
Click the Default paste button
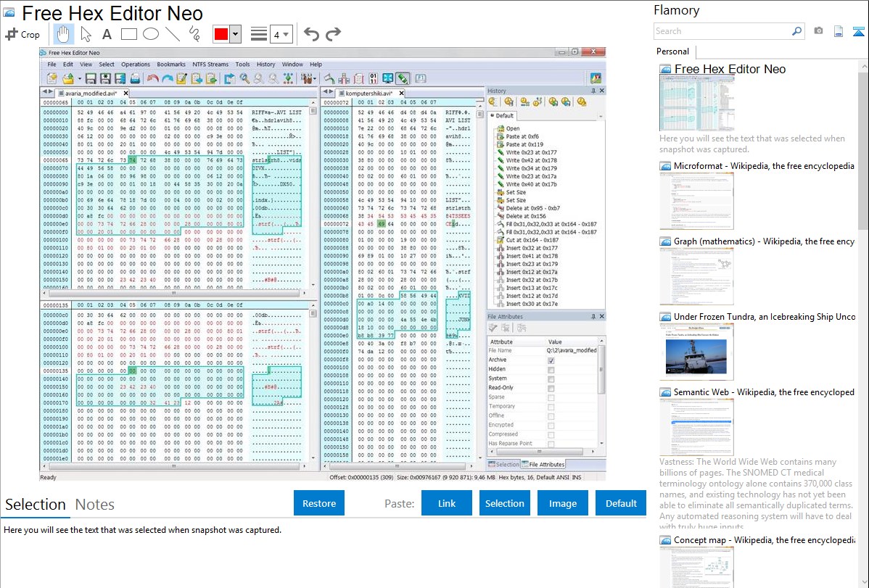(x=621, y=503)
